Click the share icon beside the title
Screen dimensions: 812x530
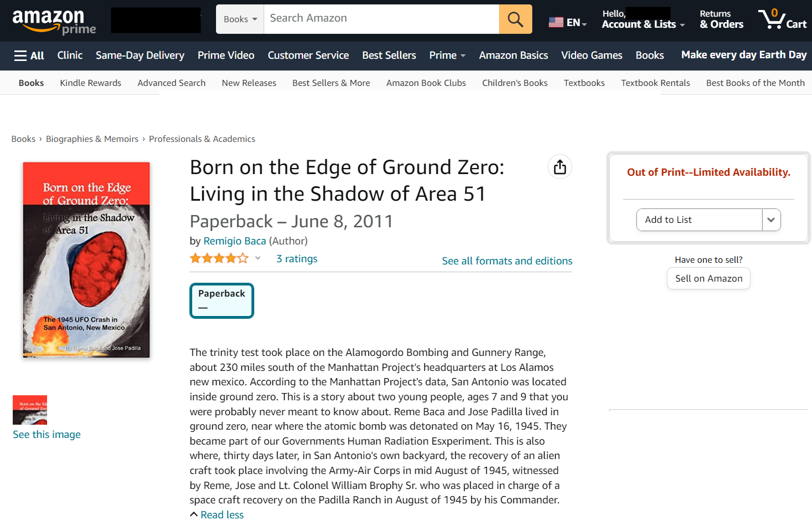[x=560, y=167]
